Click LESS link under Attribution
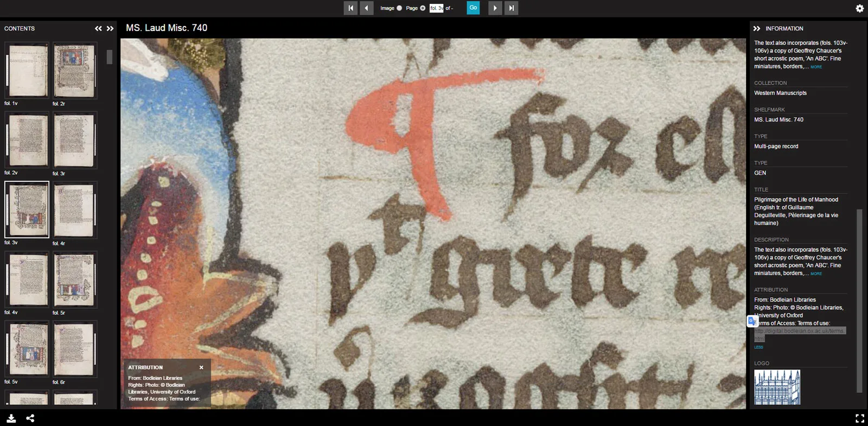The width and height of the screenshot is (868, 426). coord(758,347)
